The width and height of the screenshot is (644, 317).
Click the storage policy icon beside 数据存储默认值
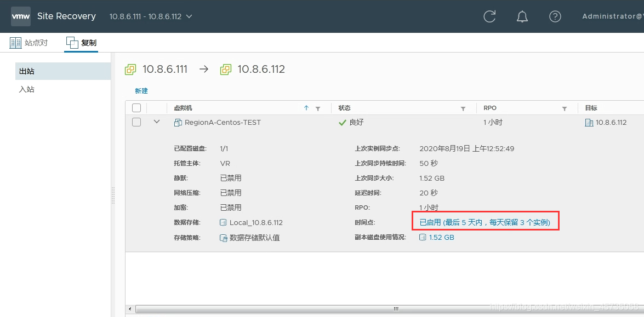pos(224,238)
